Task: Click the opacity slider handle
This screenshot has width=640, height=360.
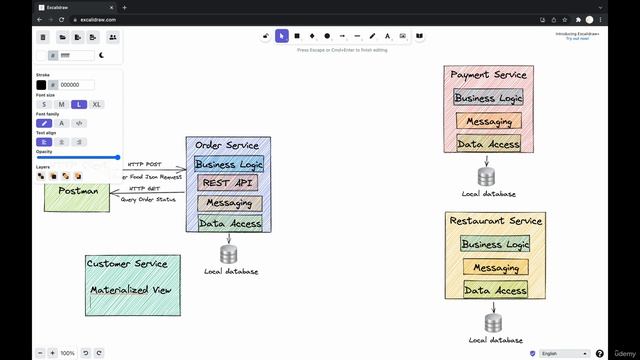Action: (x=118, y=158)
